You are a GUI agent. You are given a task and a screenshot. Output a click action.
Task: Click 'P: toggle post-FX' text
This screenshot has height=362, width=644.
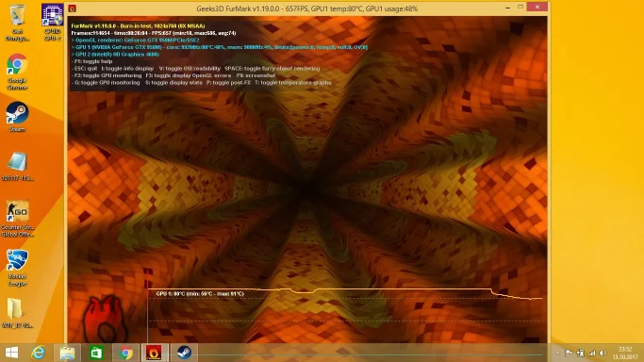(228, 83)
